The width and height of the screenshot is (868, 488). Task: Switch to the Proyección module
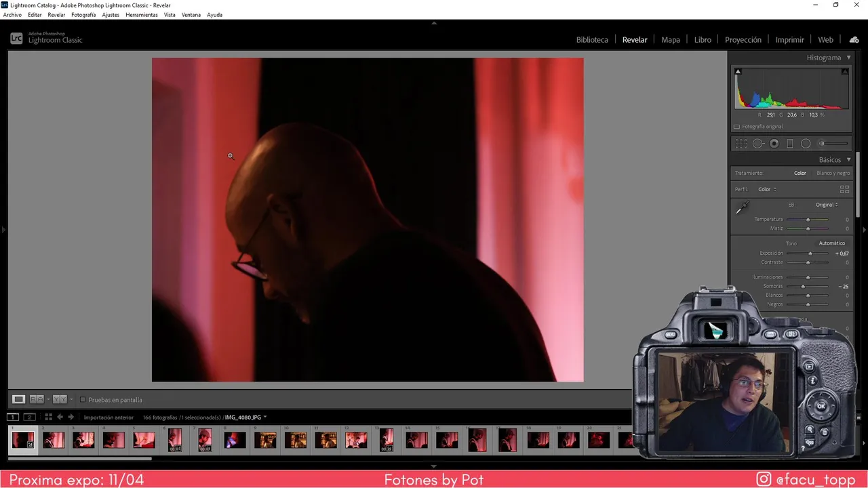tap(743, 40)
